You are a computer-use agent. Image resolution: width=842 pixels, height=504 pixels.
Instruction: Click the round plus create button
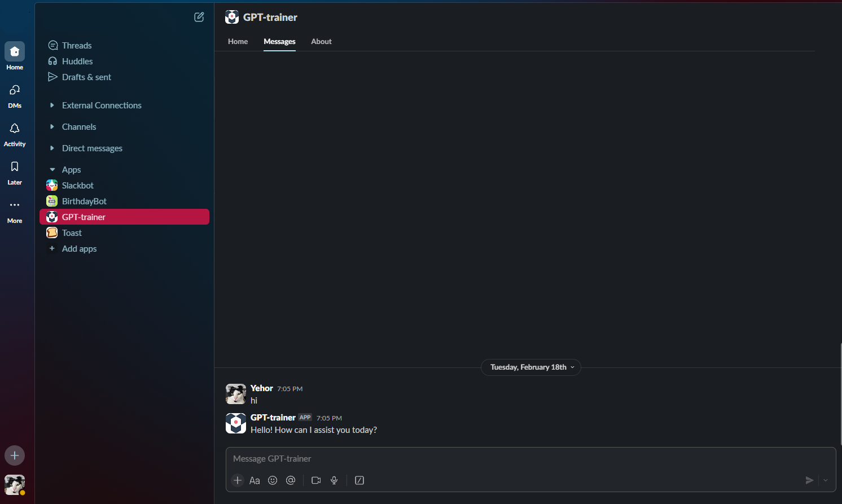15,455
